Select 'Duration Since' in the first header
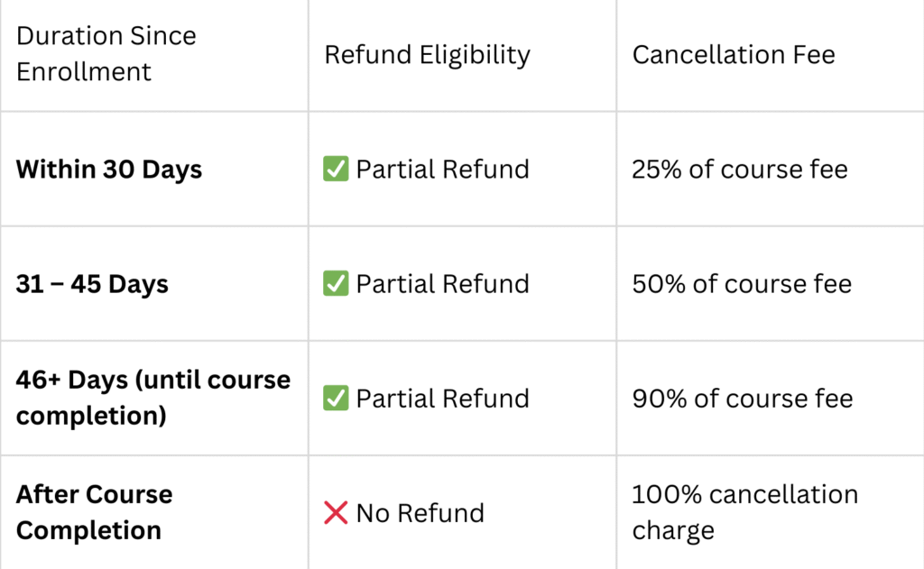Screen dimensions: 924x569 click(x=106, y=36)
